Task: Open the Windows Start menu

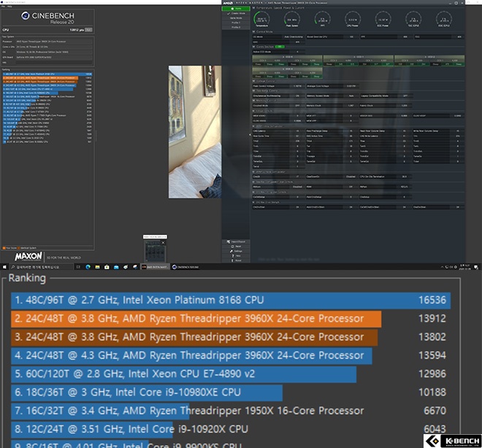Action: (x=4, y=267)
